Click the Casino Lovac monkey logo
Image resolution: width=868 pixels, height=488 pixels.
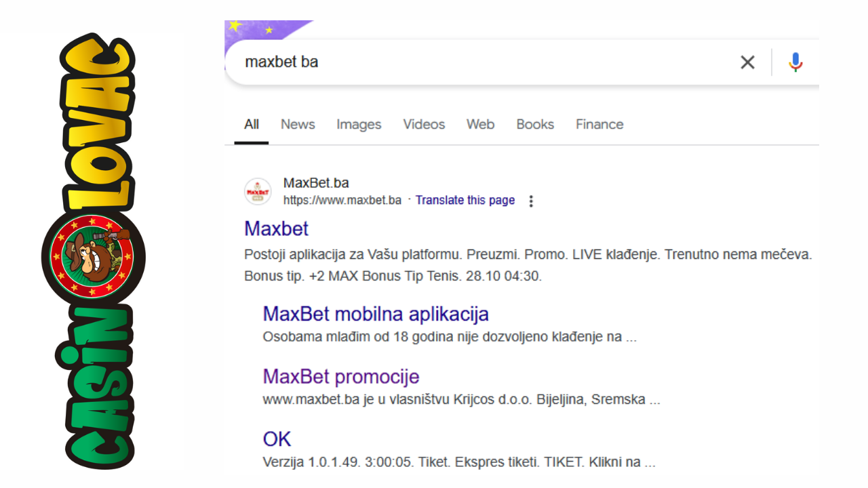point(94,256)
